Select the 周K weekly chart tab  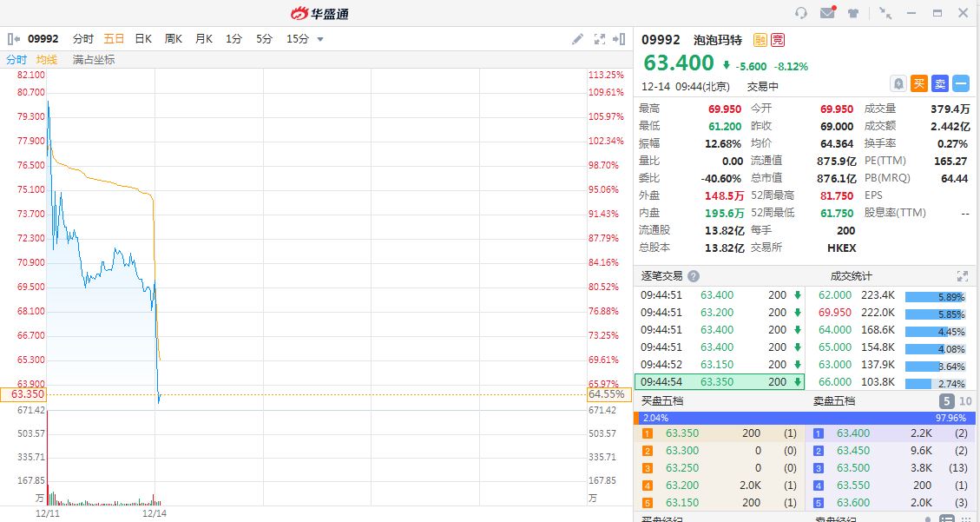click(173, 39)
